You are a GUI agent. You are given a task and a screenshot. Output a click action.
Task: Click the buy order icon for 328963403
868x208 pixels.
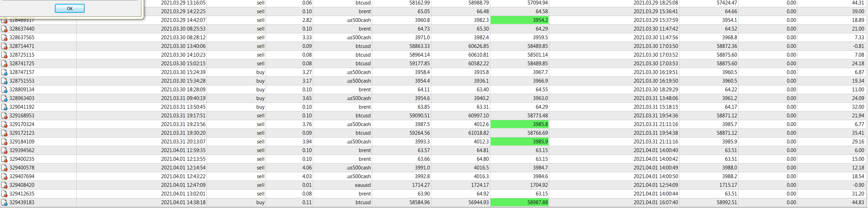[4, 98]
